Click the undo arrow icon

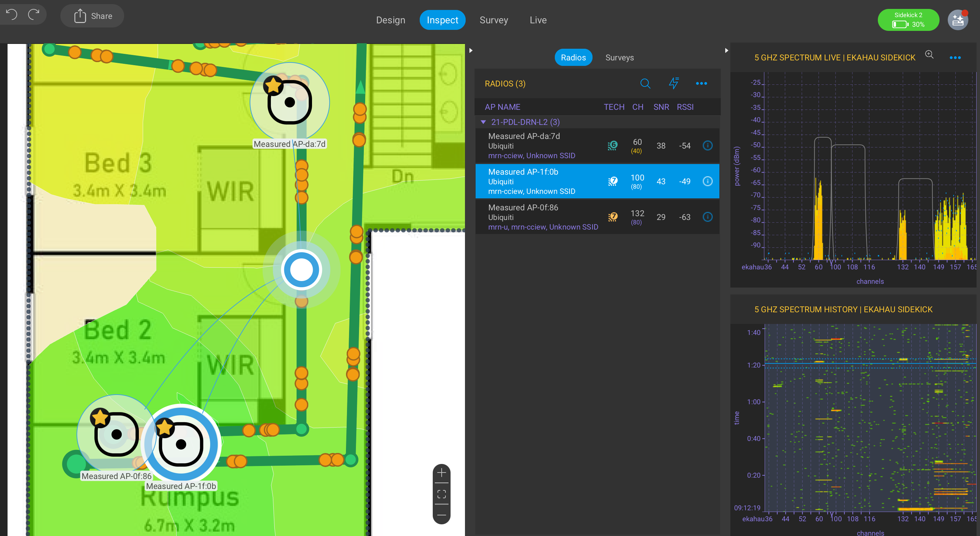(x=12, y=14)
